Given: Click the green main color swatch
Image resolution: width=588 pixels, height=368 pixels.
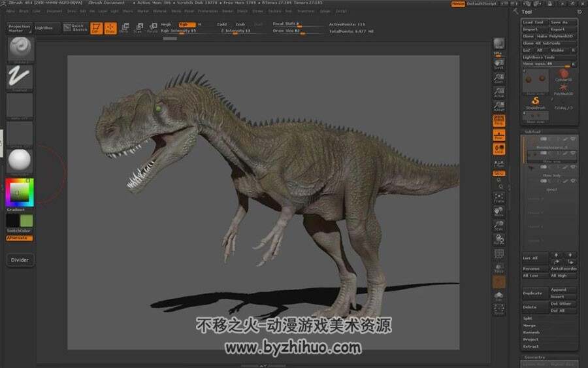Looking at the screenshot, I should coord(27,220).
